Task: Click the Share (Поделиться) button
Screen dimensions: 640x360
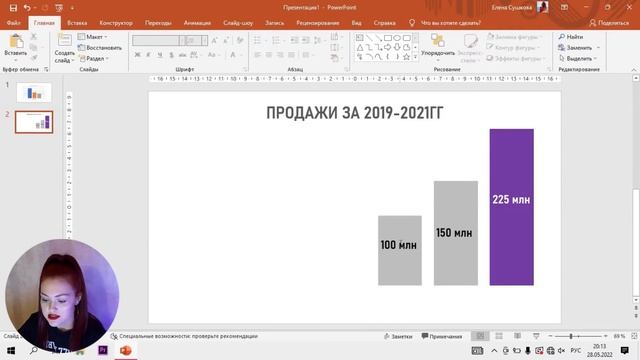Action: [x=609, y=23]
